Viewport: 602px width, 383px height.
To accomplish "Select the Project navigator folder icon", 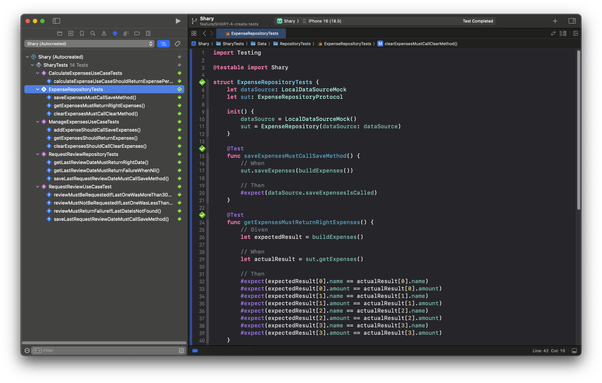I will 60,33.
